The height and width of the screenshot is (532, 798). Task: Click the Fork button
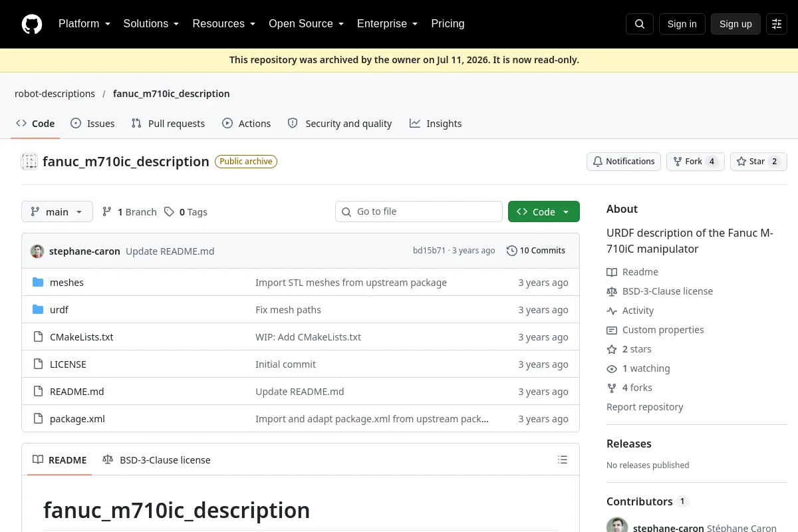696,162
